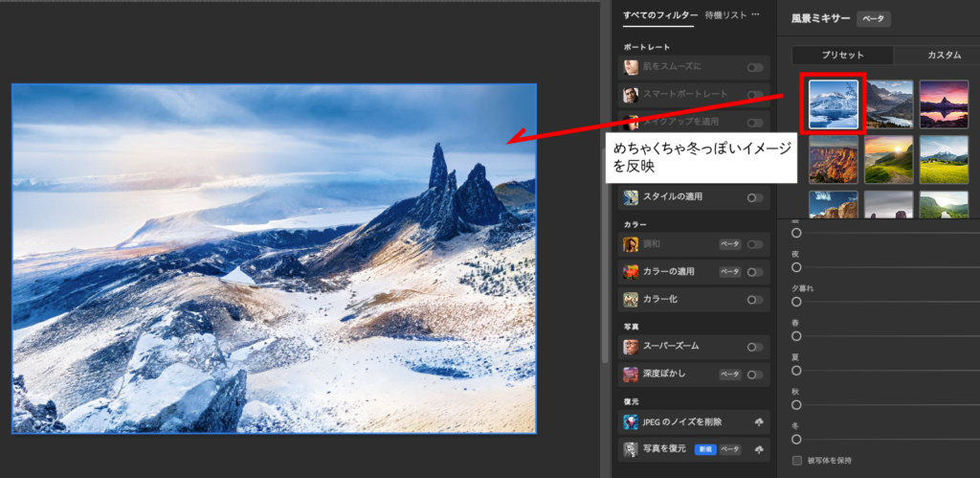
Task: Select the カラーの適用 filter flower icon
Action: pos(631,272)
